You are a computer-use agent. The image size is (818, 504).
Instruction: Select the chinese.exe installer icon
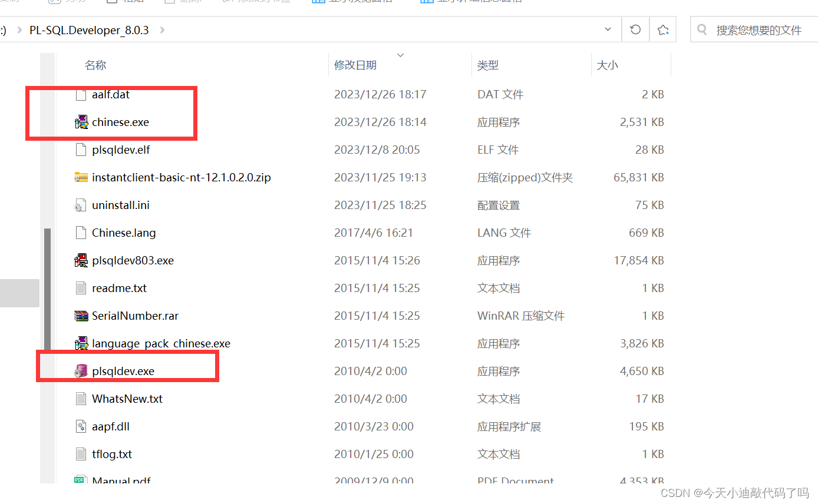point(81,122)
